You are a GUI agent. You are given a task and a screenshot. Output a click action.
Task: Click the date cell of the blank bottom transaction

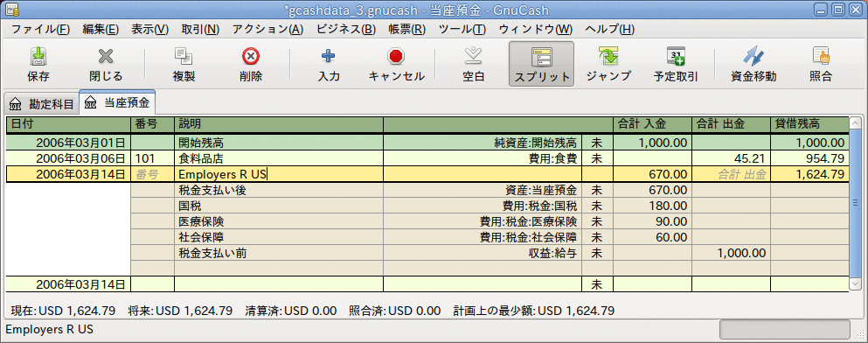tap(68, 284)
